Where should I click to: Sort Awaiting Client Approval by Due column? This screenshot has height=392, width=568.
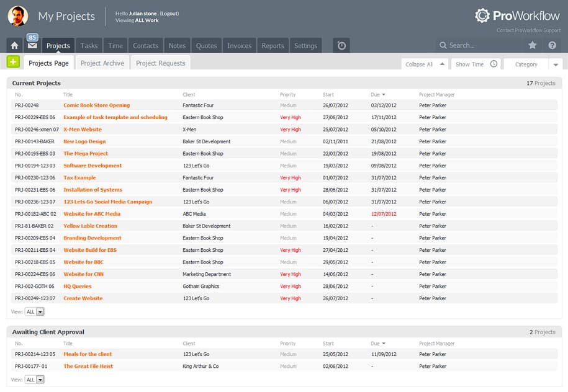pos(378,344)
